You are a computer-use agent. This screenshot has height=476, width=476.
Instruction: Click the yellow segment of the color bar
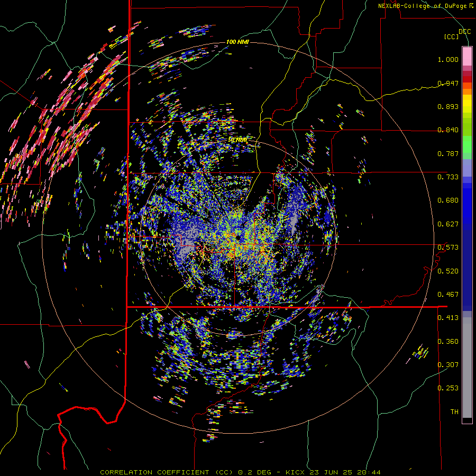tap(467, 104)
